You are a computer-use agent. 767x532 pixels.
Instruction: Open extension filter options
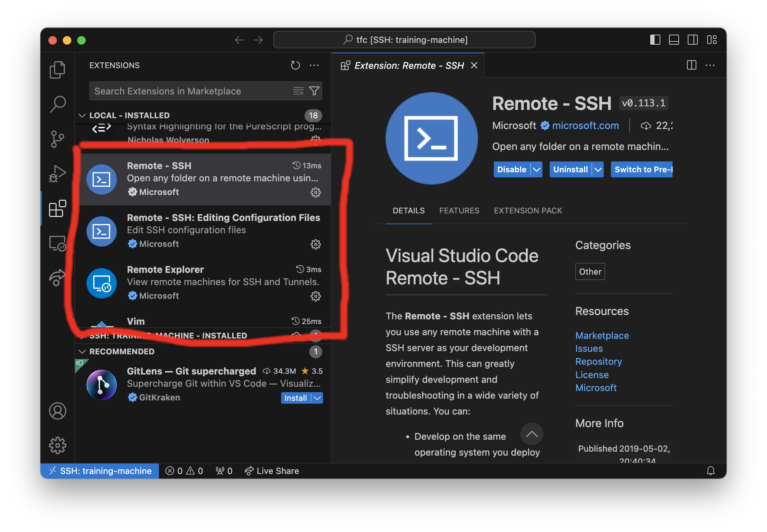[x=314, y=91]
